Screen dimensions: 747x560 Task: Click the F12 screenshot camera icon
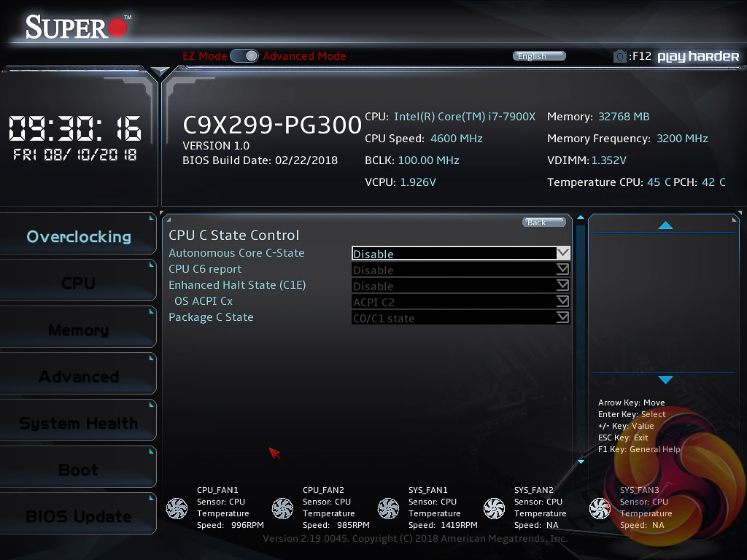[x=619, y=56]
